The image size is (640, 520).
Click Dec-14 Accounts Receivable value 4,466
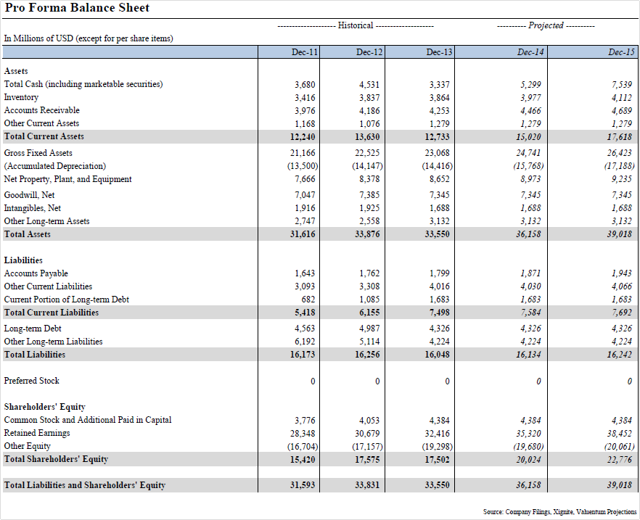[531, 111]
